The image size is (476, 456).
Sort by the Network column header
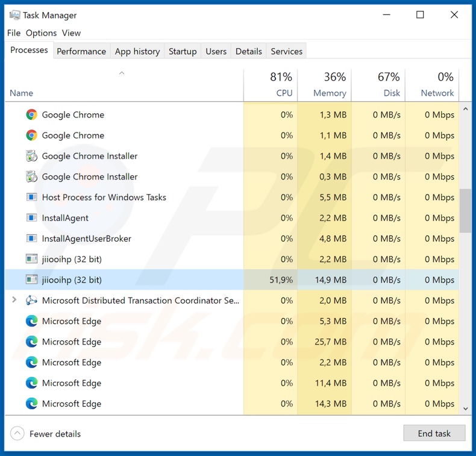pyautogui.click(x=432, y=86)
